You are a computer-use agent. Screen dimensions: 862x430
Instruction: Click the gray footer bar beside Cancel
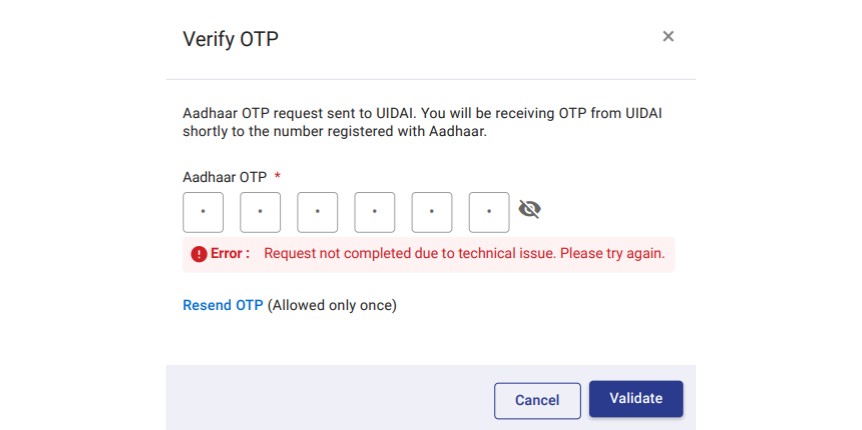330,397
